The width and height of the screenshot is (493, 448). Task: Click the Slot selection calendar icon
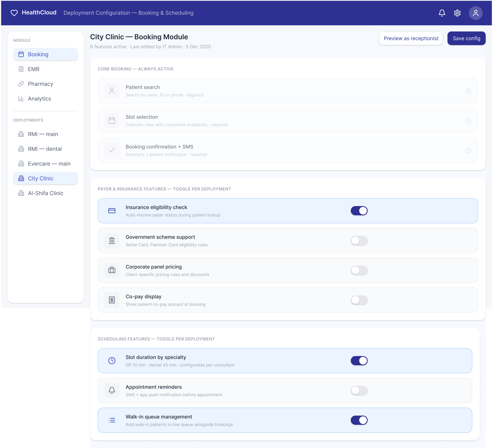[112, 120]
